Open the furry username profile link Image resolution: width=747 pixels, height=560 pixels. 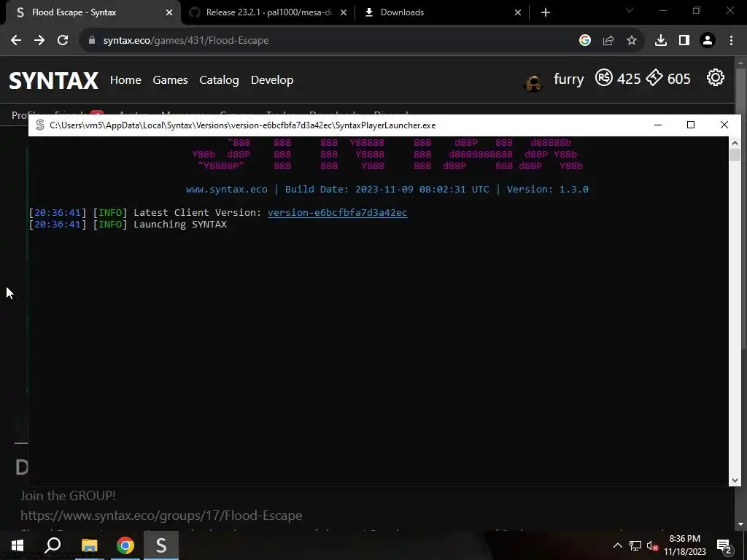click(x=569, y=79)
